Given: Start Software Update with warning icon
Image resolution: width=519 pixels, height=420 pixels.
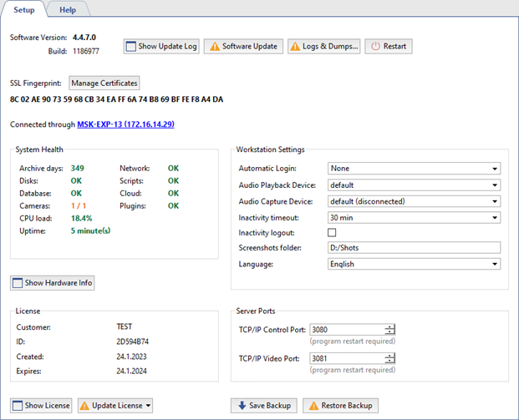Looking at the screenshot, I should [243, 46].
